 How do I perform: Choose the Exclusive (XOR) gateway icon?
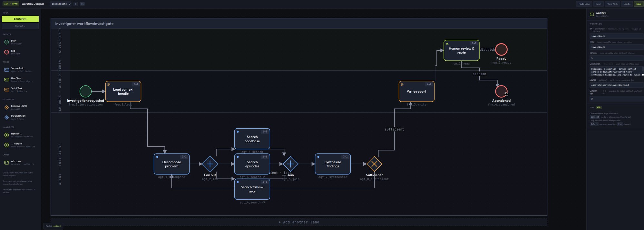(x=6, y=107)
